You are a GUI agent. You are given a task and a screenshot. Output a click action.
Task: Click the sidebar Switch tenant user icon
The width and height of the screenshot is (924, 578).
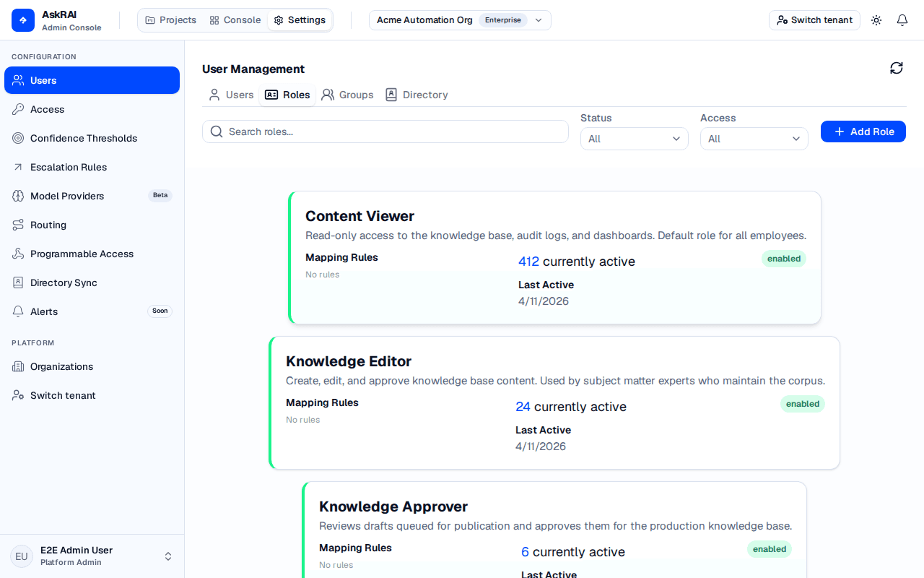pos(18,395)
